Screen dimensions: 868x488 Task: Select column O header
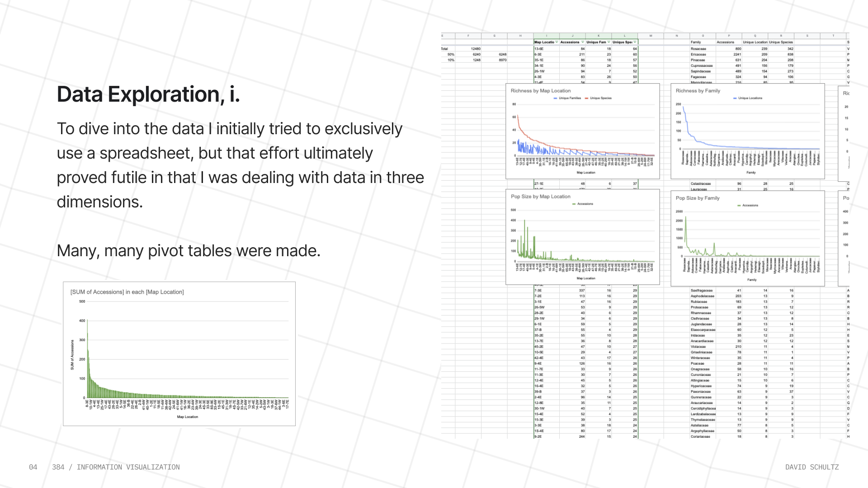[703, 36]
